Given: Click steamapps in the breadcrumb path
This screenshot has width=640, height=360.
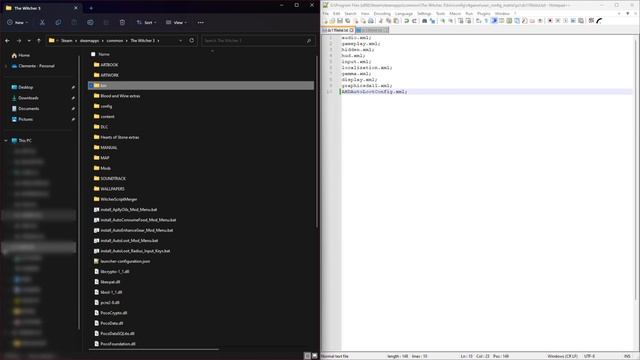Looking at the screenshot, I should point(89,40).
